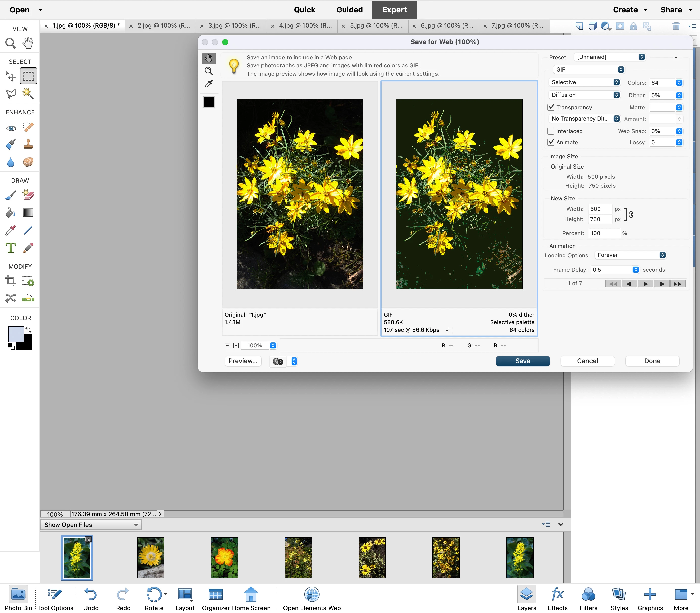The height and width of the screenshot is (613, 700).
Task: Switch to the Guided mode tab
Action: [349, 10]
